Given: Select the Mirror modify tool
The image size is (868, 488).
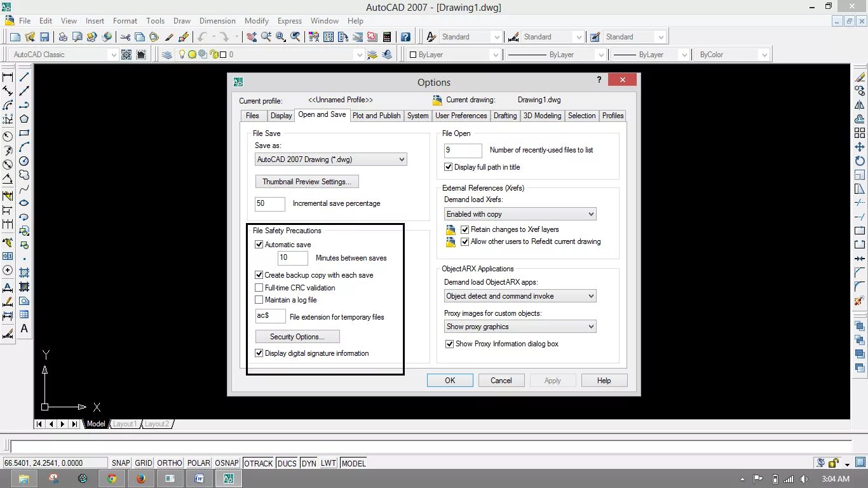Looking at the screenshot, I should (x=860, y=105).
